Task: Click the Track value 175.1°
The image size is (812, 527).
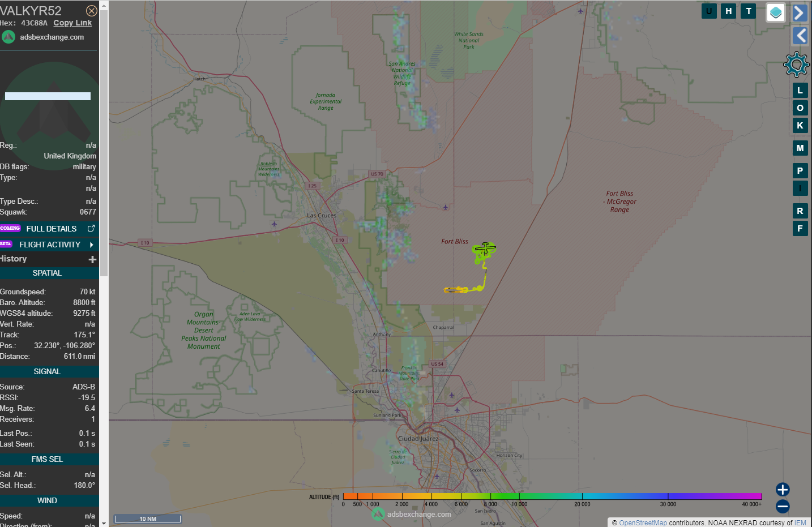Action: coord(84,335)
